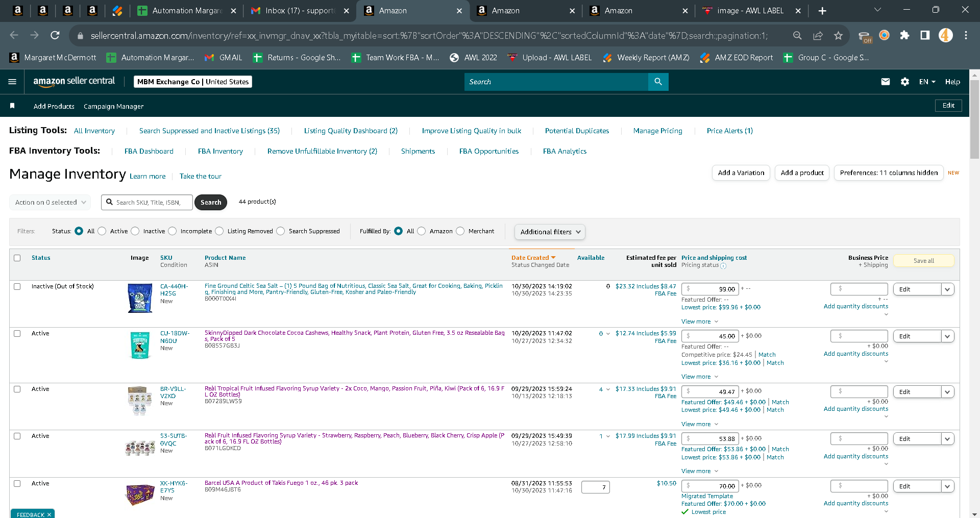Bookmark this page with the star icon
Viewport: 980px width, 518px height.
coord(838,35)
